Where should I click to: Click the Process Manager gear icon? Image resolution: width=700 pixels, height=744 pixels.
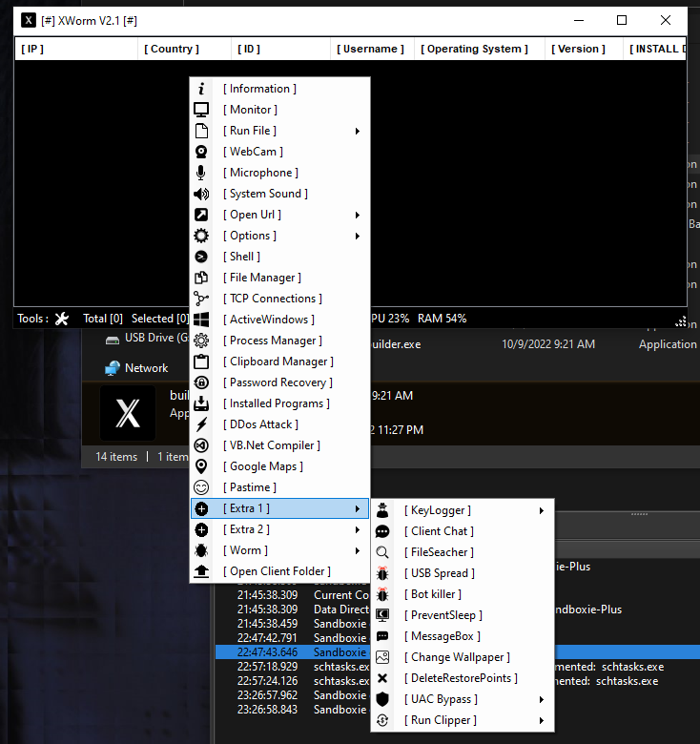click(x=201, y=341)
